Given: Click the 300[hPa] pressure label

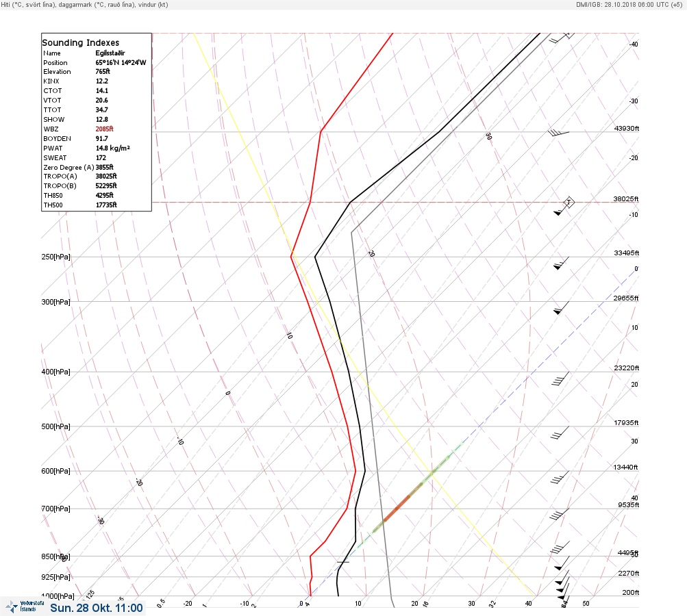Looking at the screenshot, I should [55, 302].
